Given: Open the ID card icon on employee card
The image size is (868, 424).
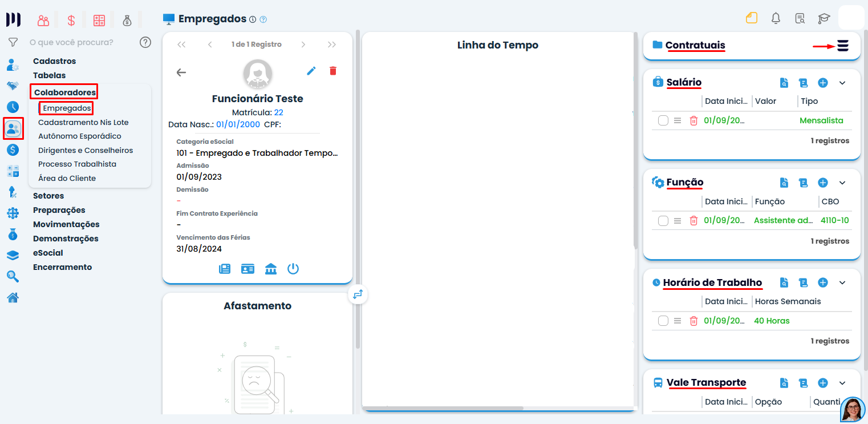Looking at the screenshot, I should [248, 269].
